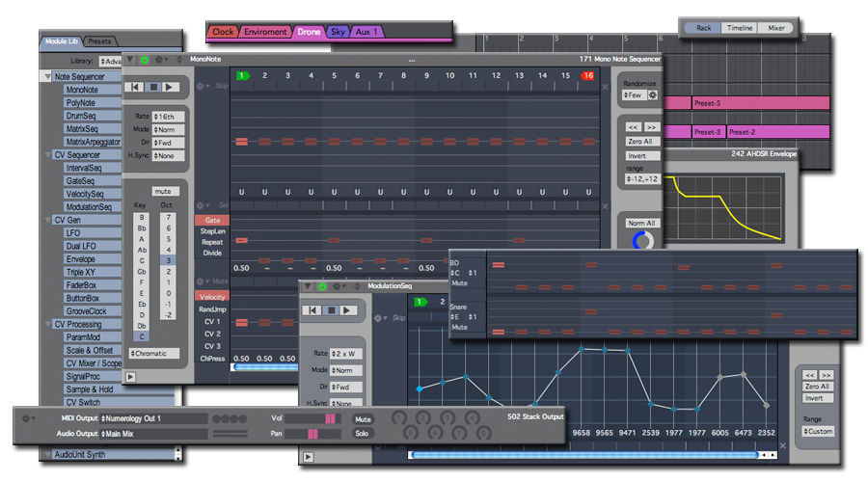The height and width of the screenshot is (482, 868).
Task: Click MonoNote step 16 red end marker
Action: (587, 76)
